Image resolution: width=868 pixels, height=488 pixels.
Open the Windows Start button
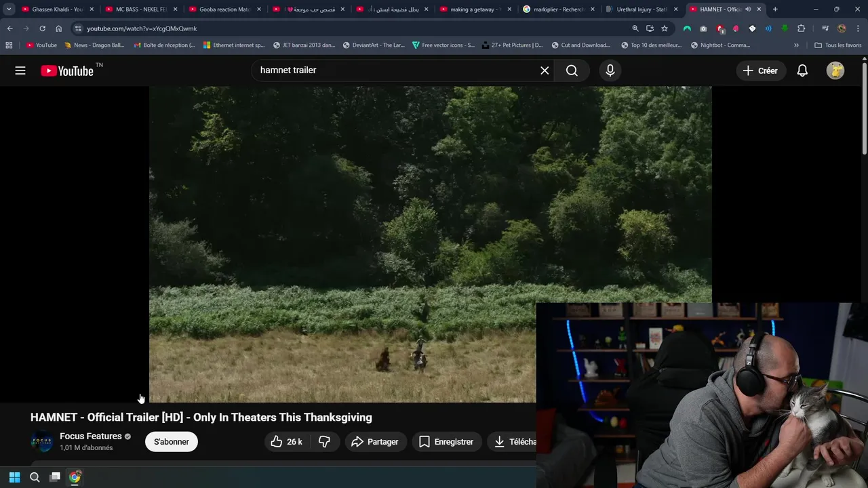pyautogui.click(x=14, y=477)
